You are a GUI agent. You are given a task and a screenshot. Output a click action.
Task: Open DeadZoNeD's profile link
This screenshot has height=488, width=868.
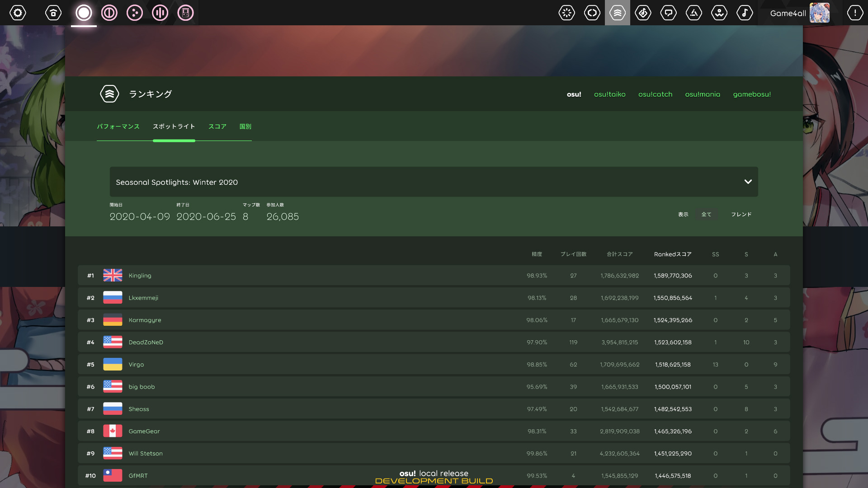pos(146,342)
